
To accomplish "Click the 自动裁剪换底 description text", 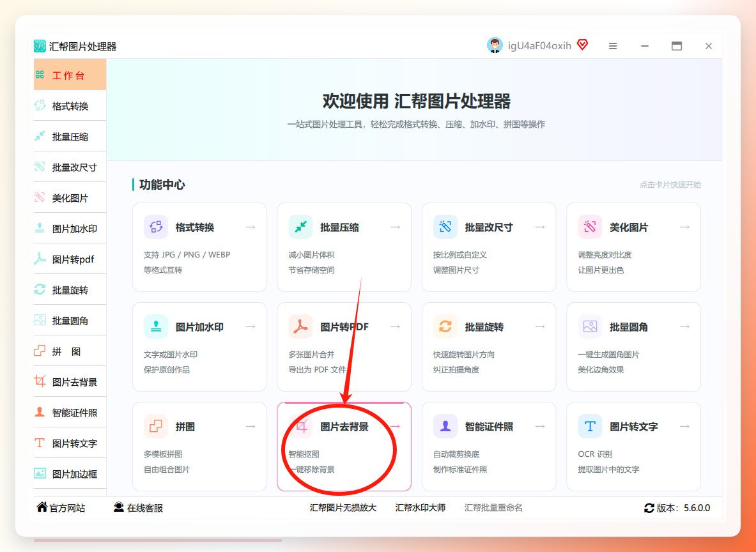I will click(x=456, y=454).
